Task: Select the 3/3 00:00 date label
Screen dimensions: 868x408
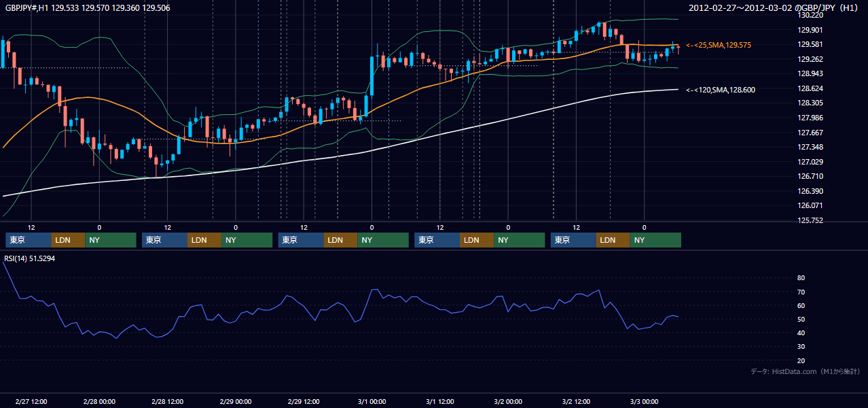Action: click(645, 402)
